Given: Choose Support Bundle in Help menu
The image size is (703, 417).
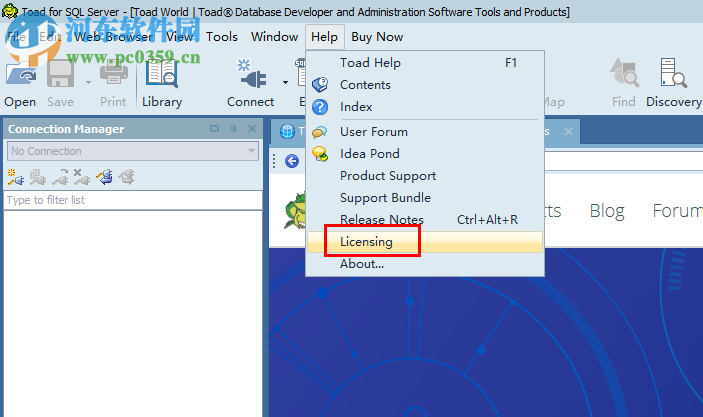Looking at the screenshot, I should 425,198.
